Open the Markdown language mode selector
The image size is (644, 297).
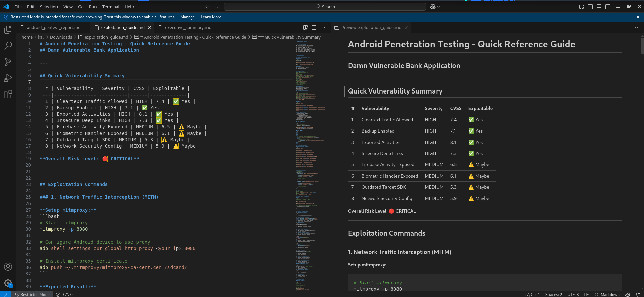pos(610,294)
